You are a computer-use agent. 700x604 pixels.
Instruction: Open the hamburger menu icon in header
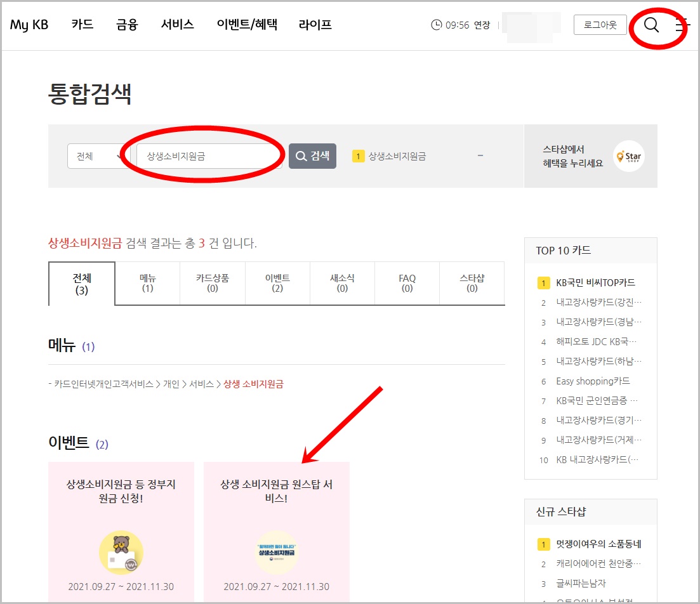click(682, 25)
